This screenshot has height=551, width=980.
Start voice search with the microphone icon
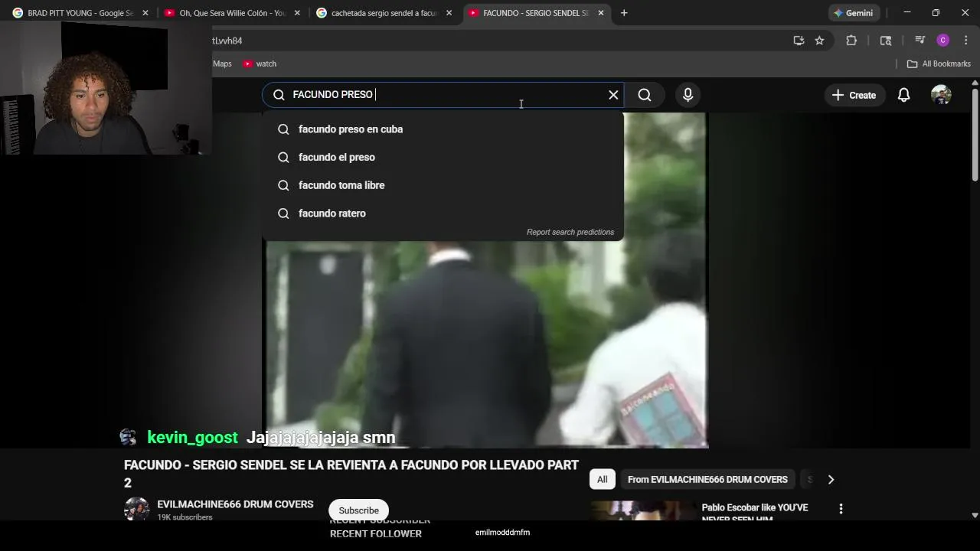(688, 95)
